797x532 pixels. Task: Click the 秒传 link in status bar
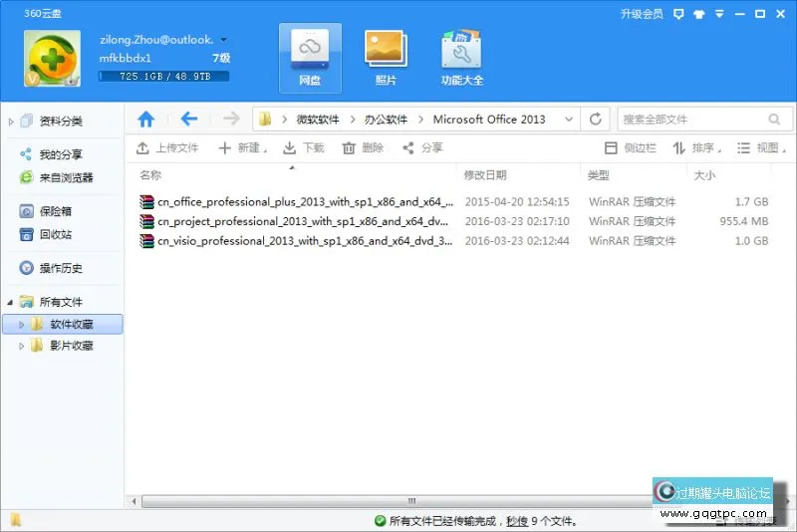point(517,521)
